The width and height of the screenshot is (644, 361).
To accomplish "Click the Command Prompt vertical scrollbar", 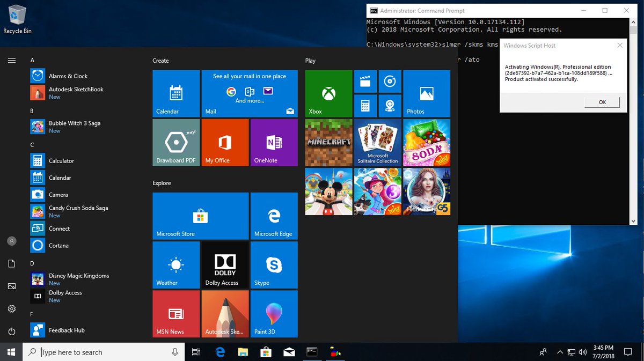I will tap(633, 121).
